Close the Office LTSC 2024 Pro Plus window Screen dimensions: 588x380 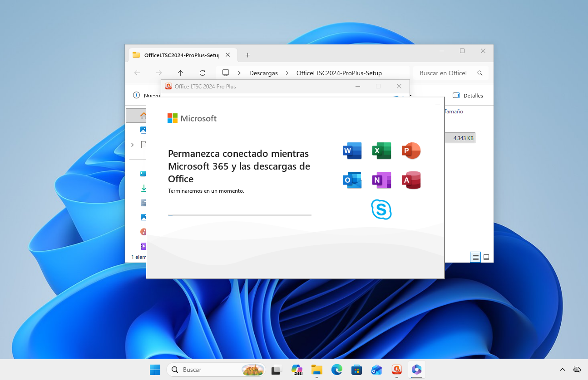click(399, 86)
